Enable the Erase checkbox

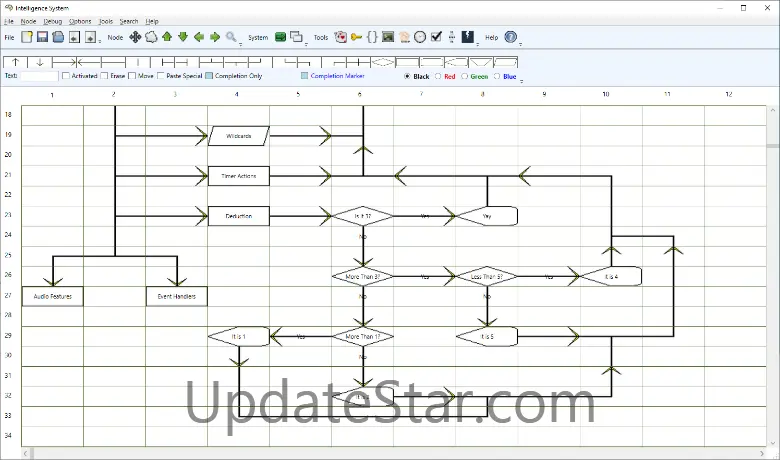tap(104, 76)
